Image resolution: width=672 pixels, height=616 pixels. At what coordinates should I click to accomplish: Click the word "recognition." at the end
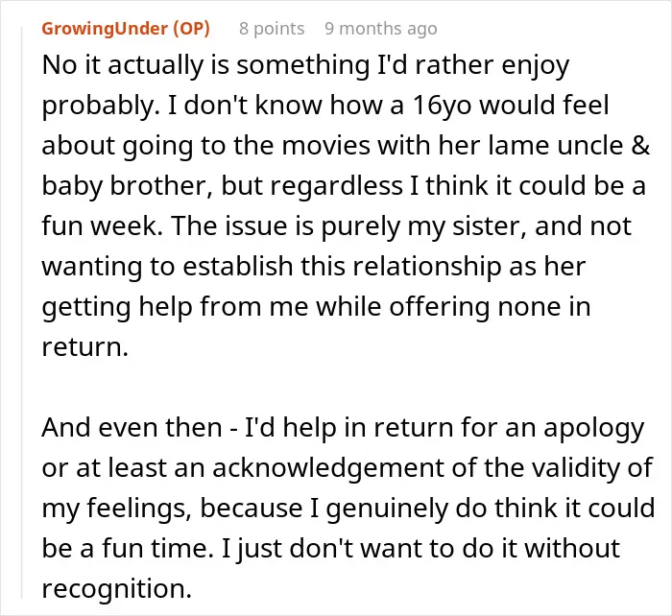tap(116, 588)
